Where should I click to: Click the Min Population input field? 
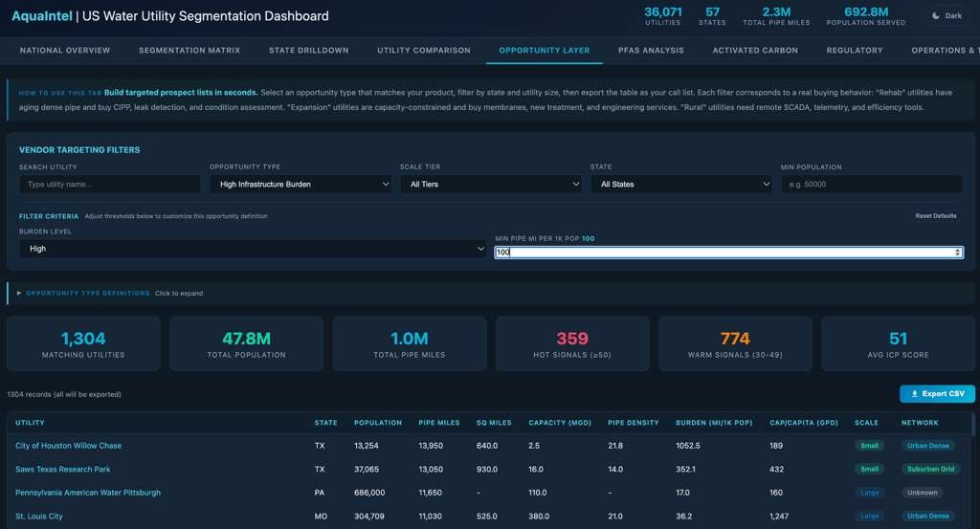(x=872, y=185)
